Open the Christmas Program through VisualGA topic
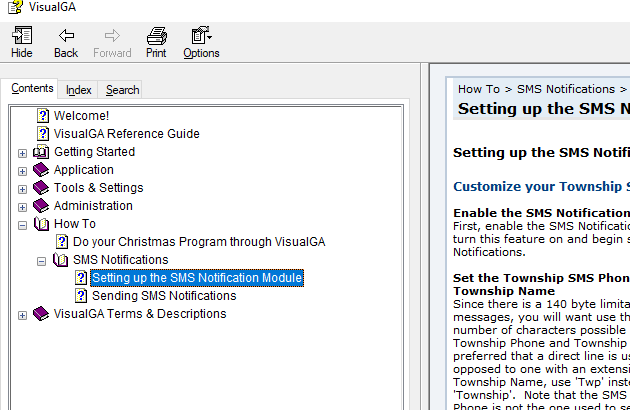Image resolution: width=630 pixels, height=410 pixels. pos(199,242)
